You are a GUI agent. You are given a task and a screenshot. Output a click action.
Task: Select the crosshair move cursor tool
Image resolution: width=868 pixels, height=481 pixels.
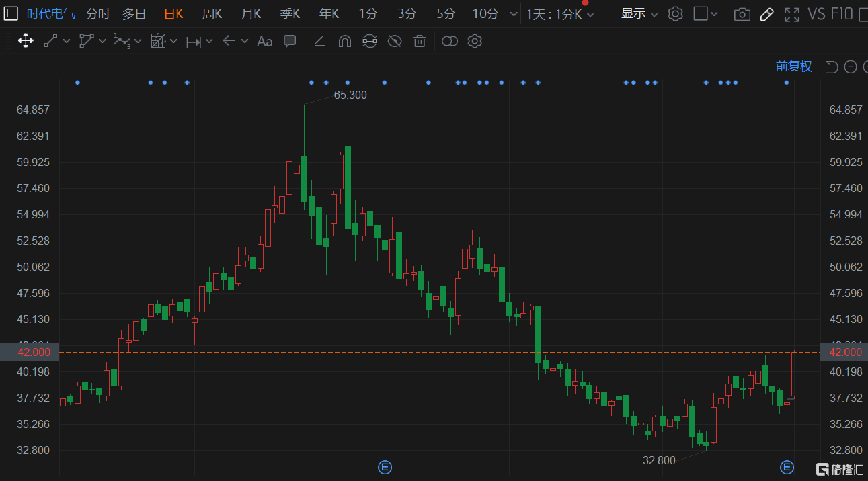coord(26,42)
